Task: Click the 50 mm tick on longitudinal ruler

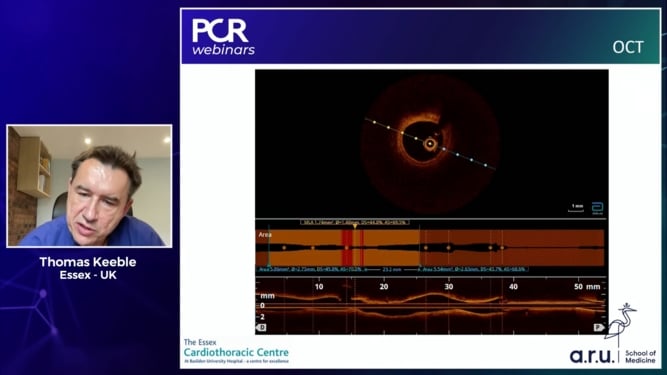Action: click(587, 287)
